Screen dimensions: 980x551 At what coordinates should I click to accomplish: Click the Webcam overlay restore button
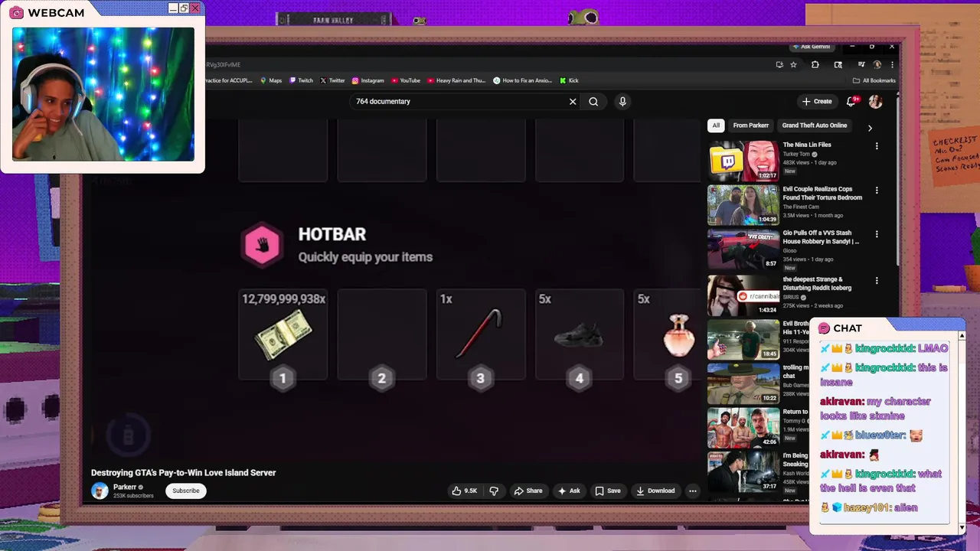(x=184, y=8)
